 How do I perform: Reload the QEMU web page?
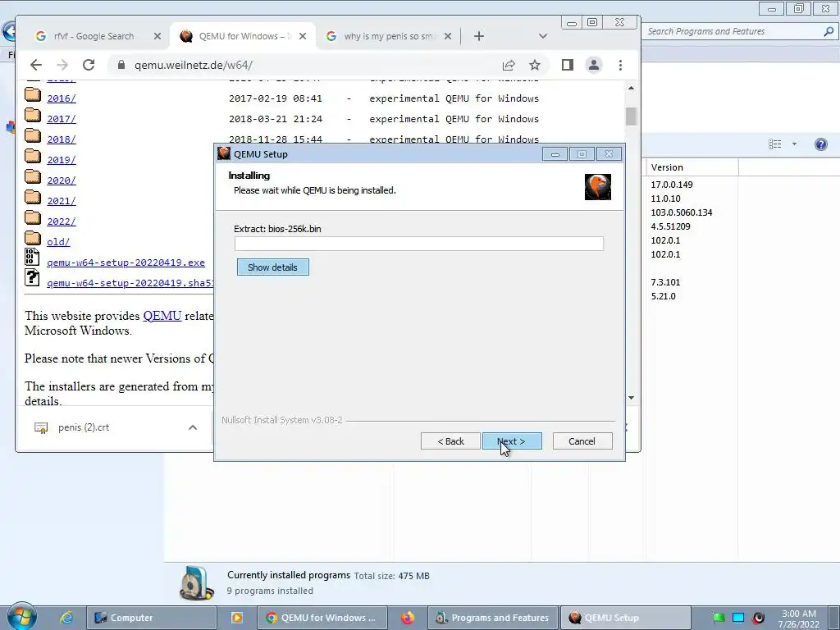89,65
